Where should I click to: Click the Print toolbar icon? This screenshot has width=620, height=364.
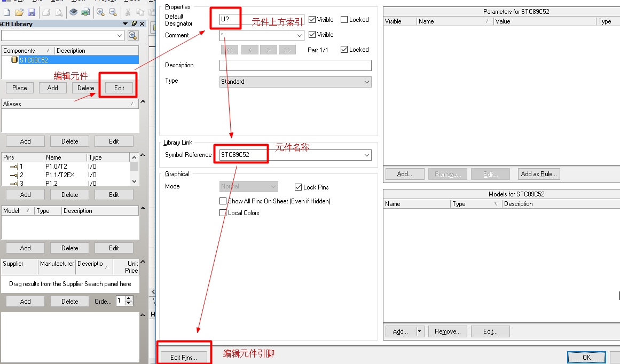[46, 12]
